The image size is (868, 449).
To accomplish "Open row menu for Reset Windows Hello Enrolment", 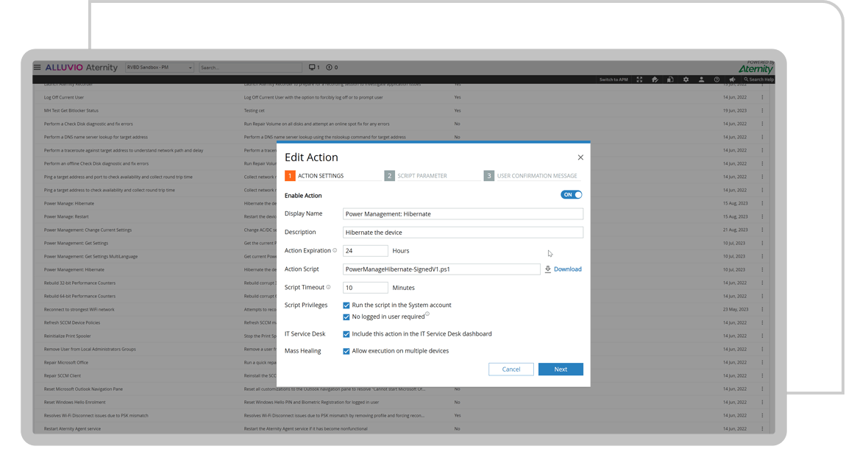I will [762, 403].
